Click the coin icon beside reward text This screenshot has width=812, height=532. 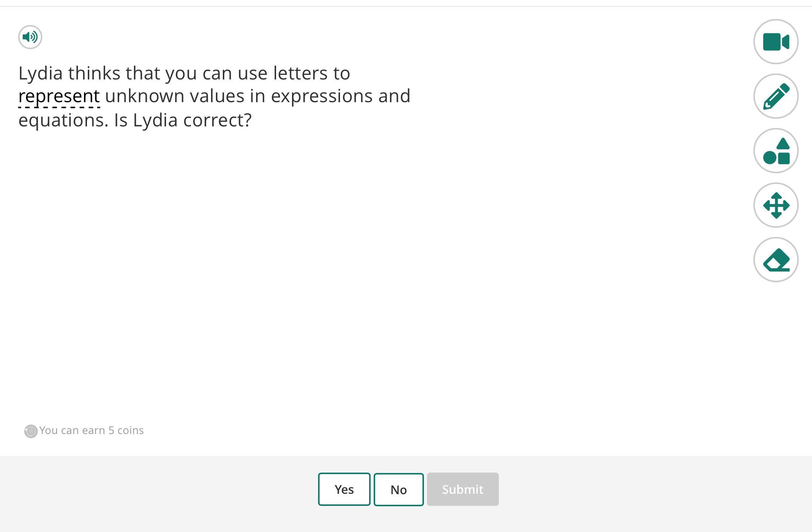(x=31, y=431)
